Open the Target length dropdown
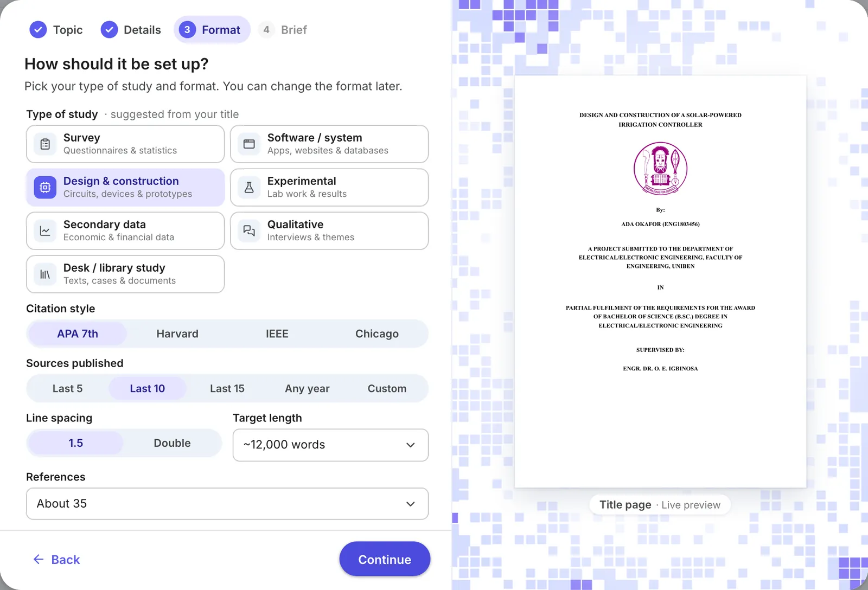 [x=330, y=445]
